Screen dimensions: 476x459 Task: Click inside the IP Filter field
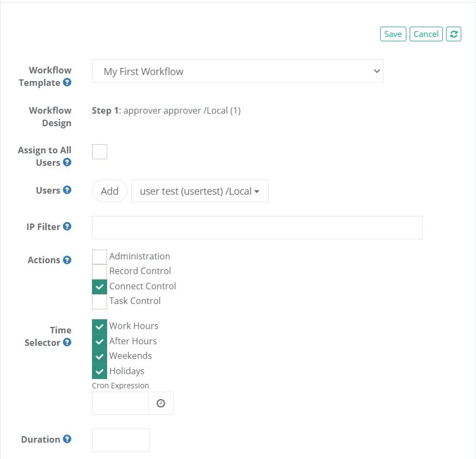(257, 227)
